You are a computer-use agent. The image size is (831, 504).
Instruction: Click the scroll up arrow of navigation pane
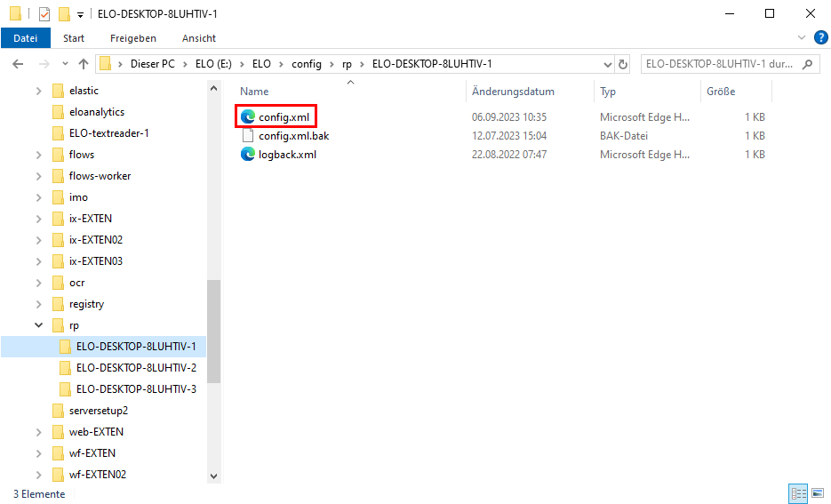(213, 89)
